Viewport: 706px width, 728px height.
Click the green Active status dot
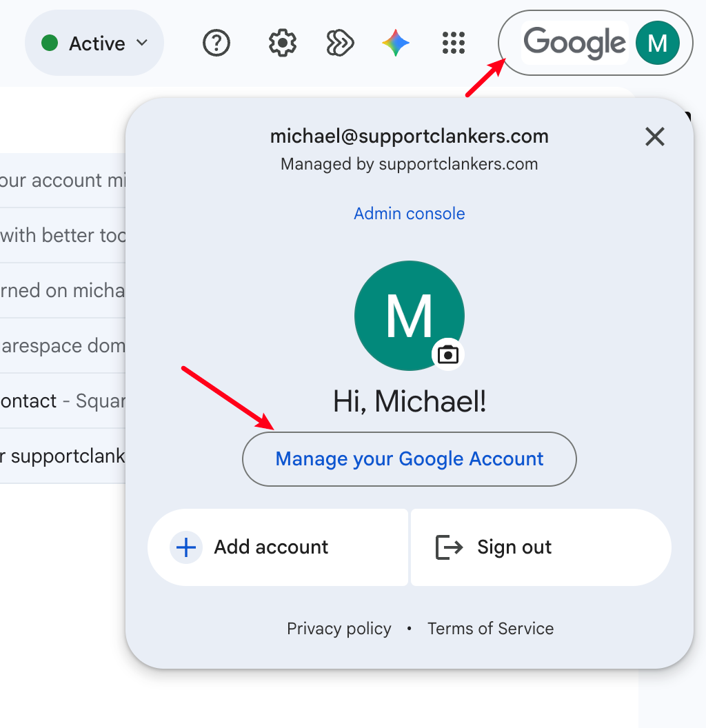click(50, 43)
